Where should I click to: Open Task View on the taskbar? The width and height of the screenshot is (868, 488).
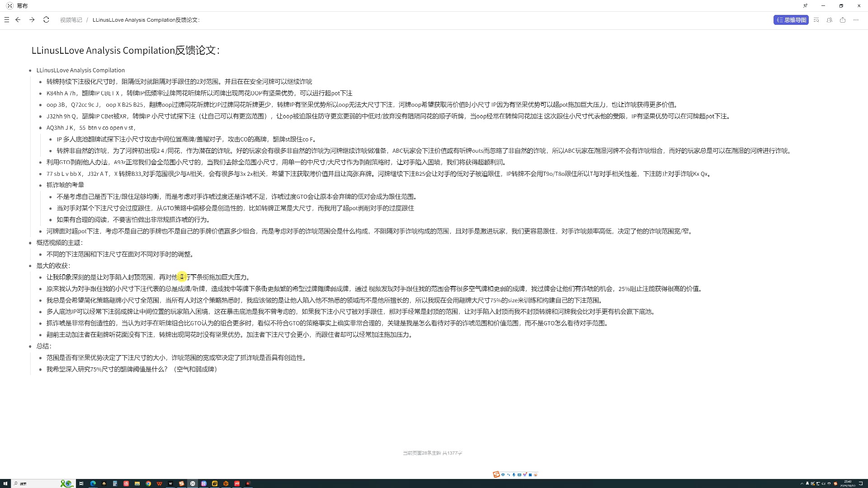pyautogui.click(x=81, y=483)
